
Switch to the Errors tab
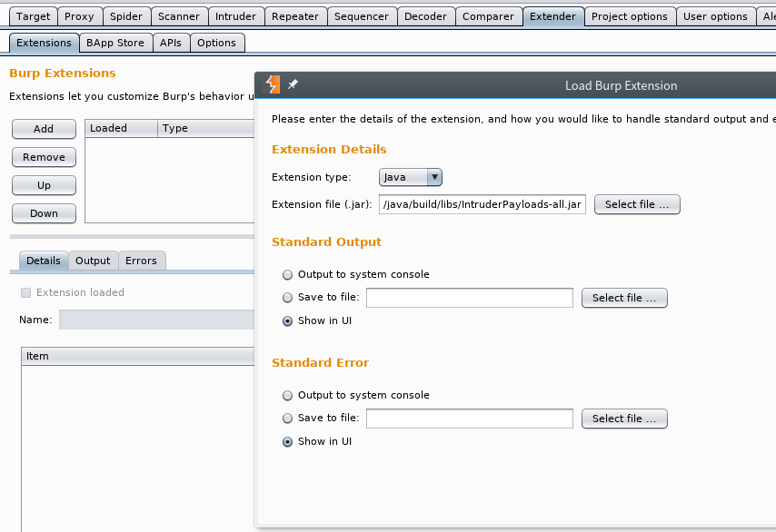(x=141, y=261)
